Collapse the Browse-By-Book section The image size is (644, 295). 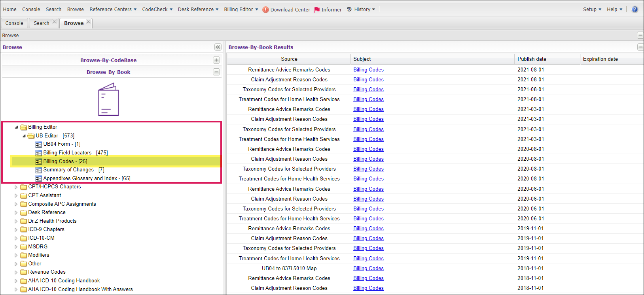[216, 72]
